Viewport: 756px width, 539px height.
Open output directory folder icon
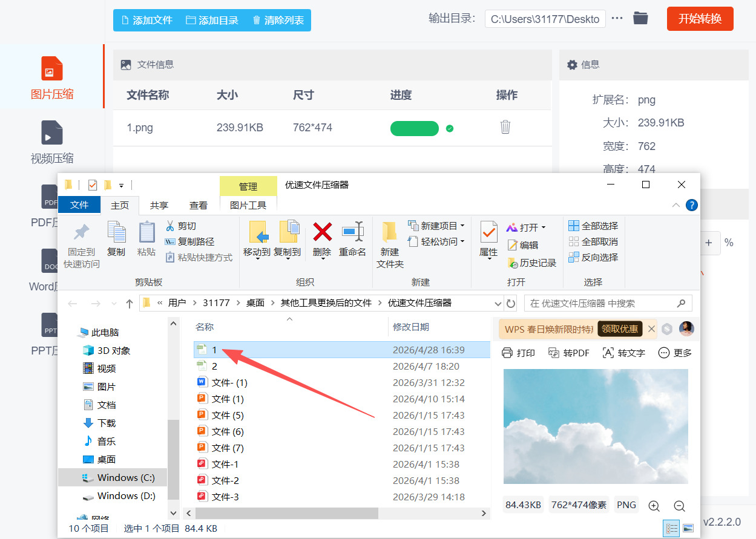(640, 18)
